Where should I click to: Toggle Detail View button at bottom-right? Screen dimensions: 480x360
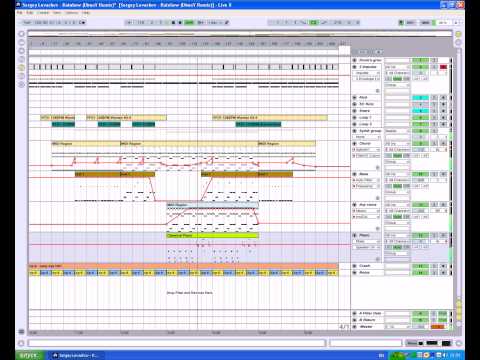coord(459,343)
